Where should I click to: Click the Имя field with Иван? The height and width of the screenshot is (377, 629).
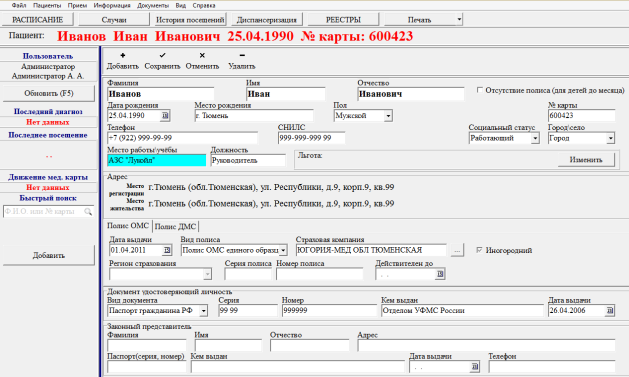285,94
